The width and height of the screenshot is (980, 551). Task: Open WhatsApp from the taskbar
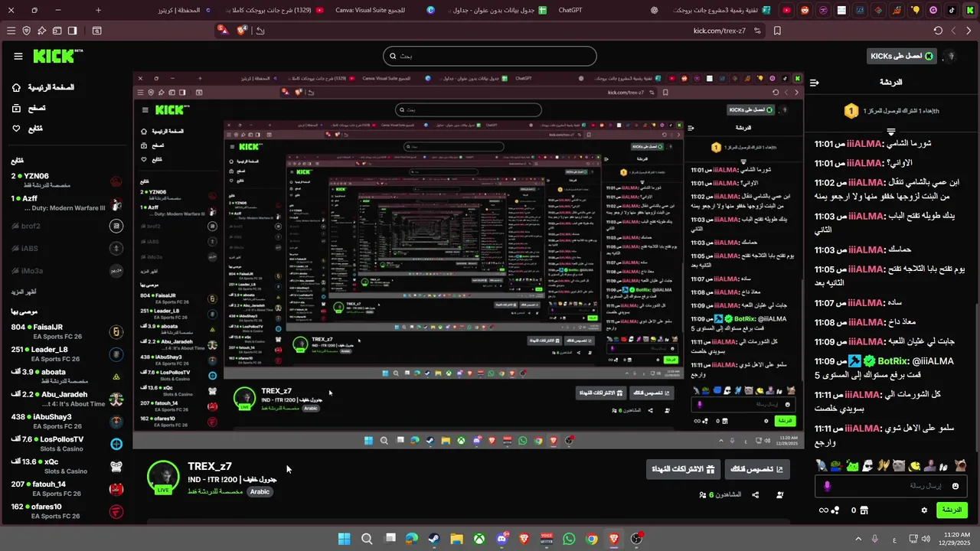click(x=569, y=539)
